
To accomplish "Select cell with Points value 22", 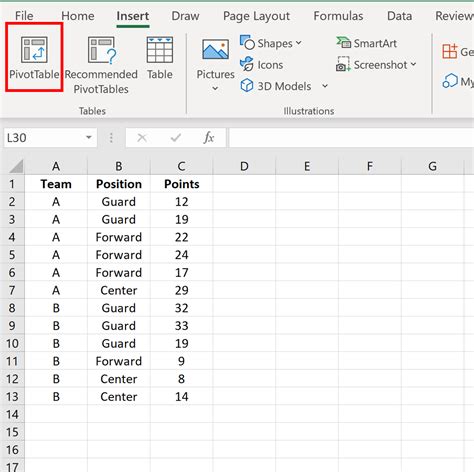I will 181,237.
